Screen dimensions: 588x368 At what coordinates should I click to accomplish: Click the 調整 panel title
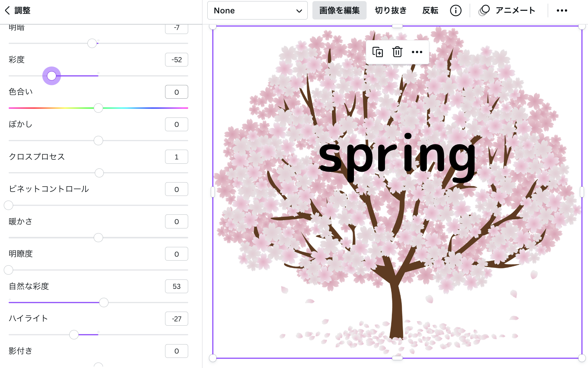(22, 10)
